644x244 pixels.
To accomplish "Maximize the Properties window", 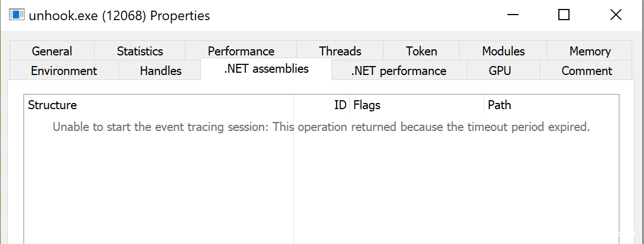I will [564, 15].
